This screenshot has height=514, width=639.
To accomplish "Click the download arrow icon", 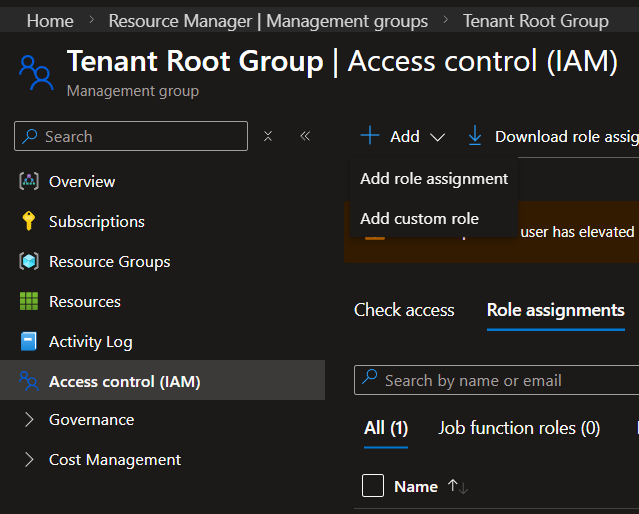I will coord(475,136).
